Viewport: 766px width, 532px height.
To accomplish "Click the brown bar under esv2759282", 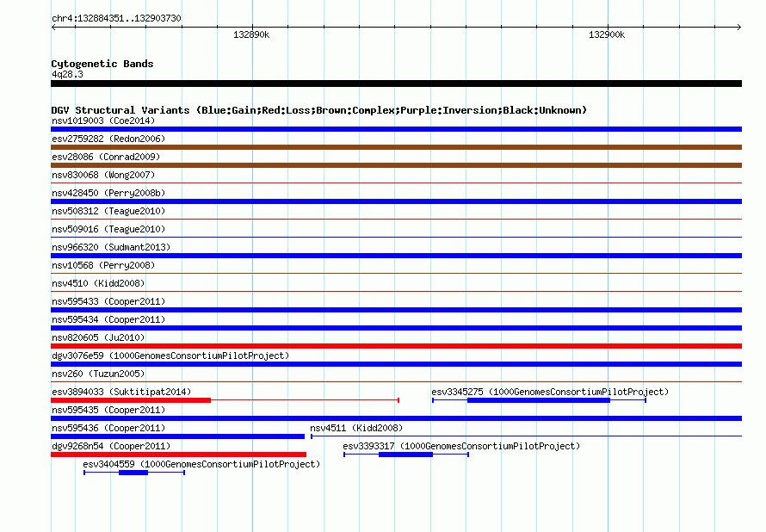I will [x=396, y=147].
